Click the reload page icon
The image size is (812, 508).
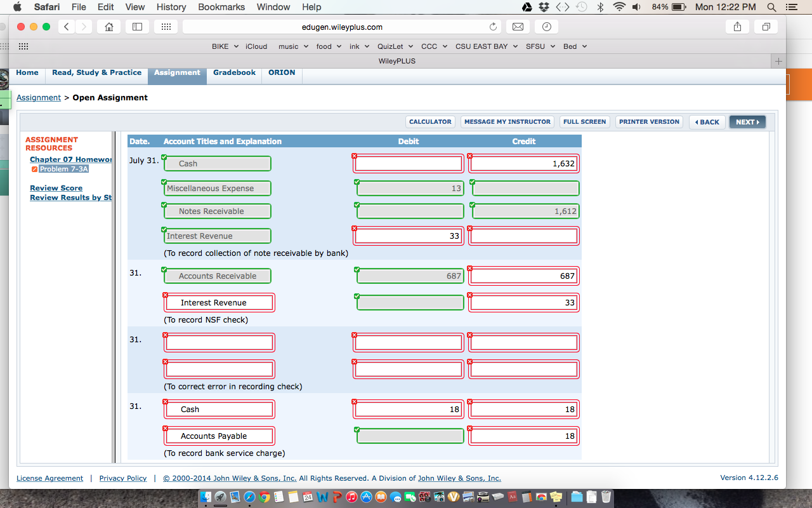(x=493, y=27)
